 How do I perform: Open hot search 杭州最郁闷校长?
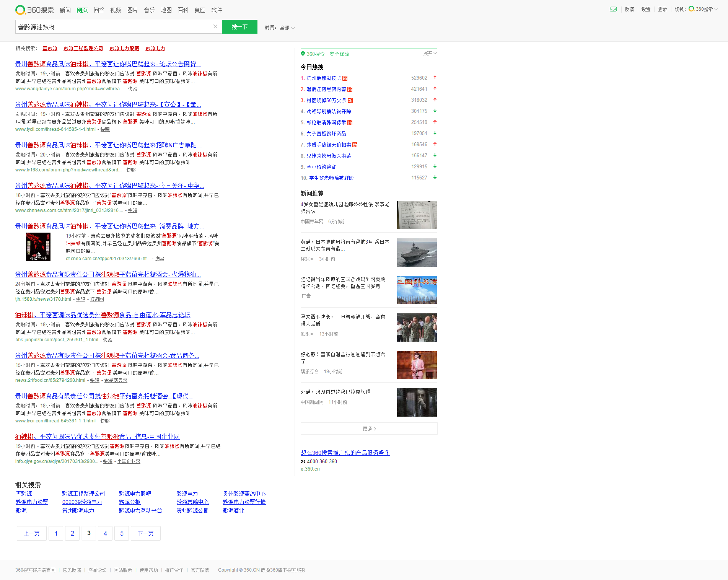tap(324, 78)
